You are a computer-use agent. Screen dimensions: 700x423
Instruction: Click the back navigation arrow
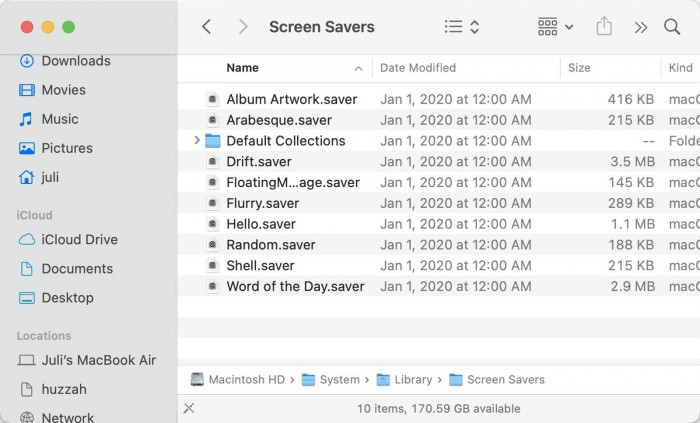(x=207, y=27)
